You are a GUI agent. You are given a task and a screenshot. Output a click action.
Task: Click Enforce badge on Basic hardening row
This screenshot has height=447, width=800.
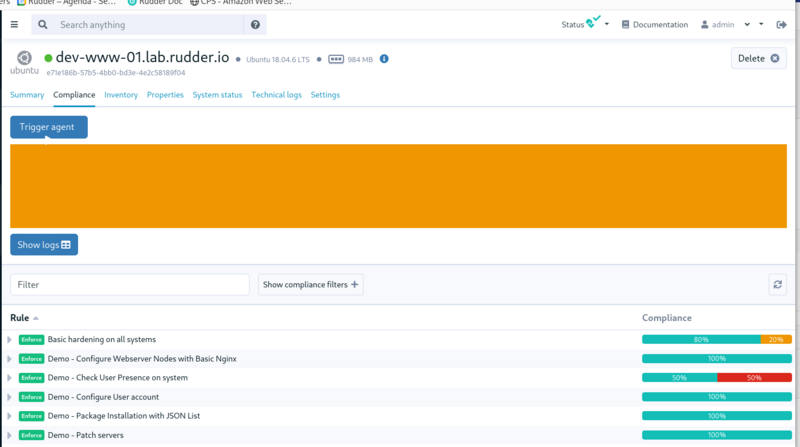pyautogui.click(x=31, y=339)
